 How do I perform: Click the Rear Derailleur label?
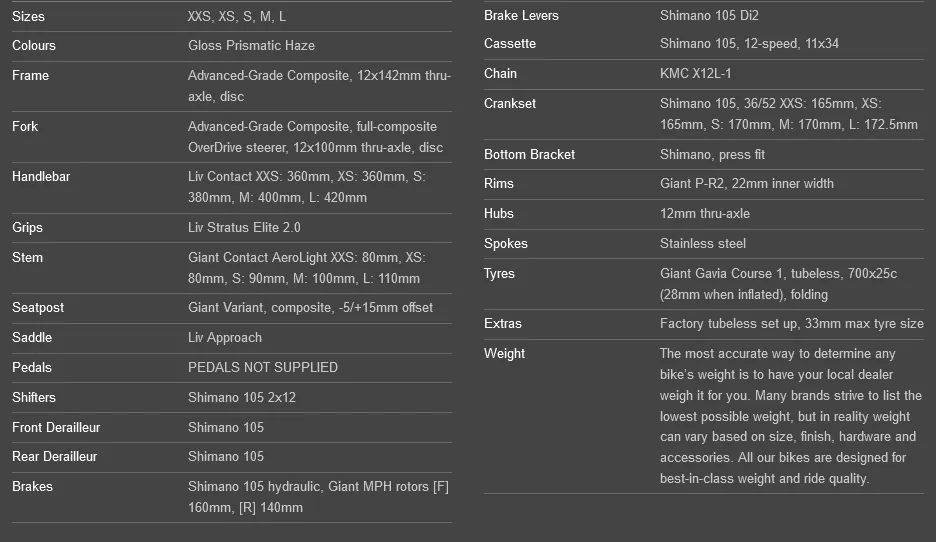click(54, 457)
